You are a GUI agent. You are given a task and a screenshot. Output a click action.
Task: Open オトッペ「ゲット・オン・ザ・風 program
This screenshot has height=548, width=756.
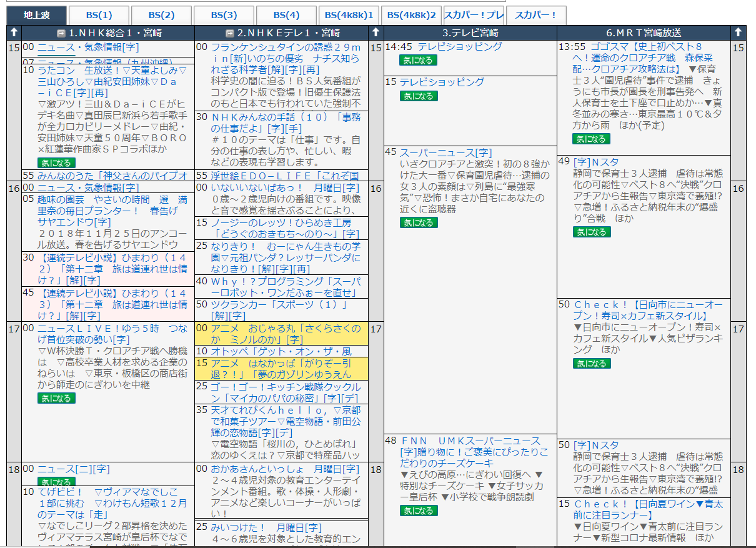[x=281, y=351]
